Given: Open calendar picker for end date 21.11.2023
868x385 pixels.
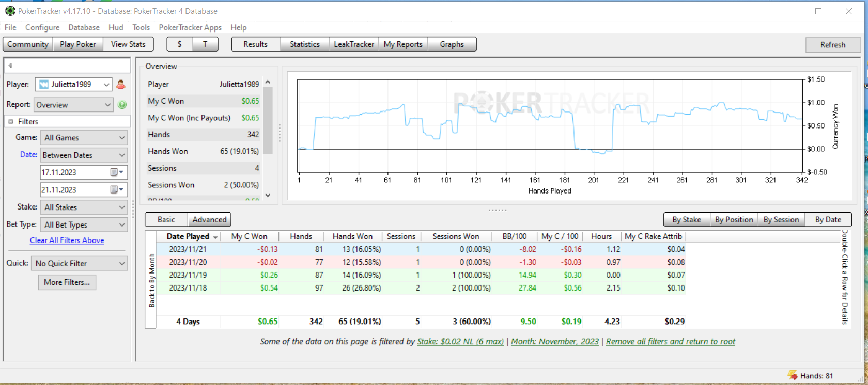Looking at the screenshot, I should (117, 190).
